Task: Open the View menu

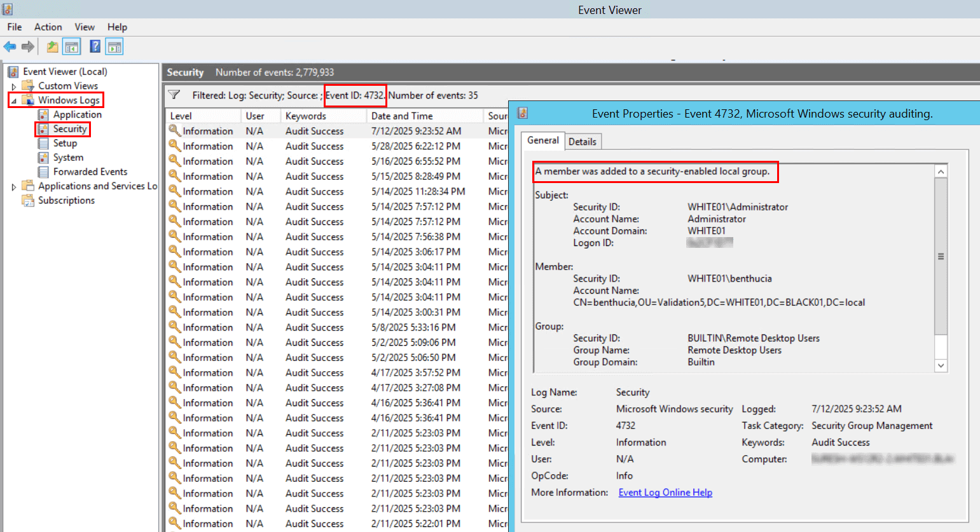Action: (84, 27)
